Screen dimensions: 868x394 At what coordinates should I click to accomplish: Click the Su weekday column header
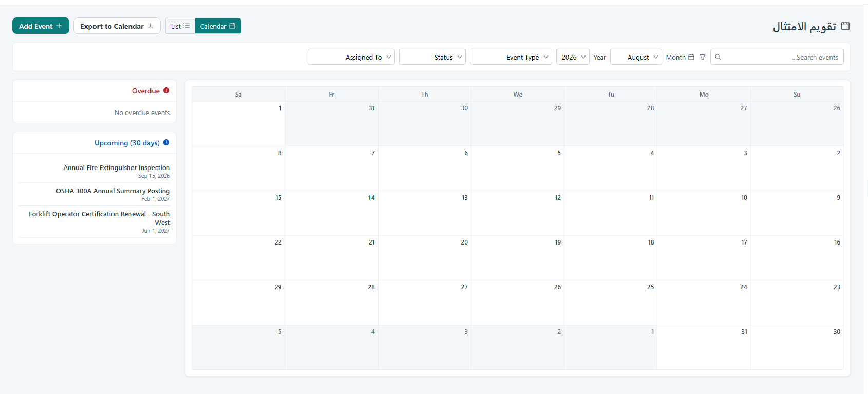pos(797,94)
